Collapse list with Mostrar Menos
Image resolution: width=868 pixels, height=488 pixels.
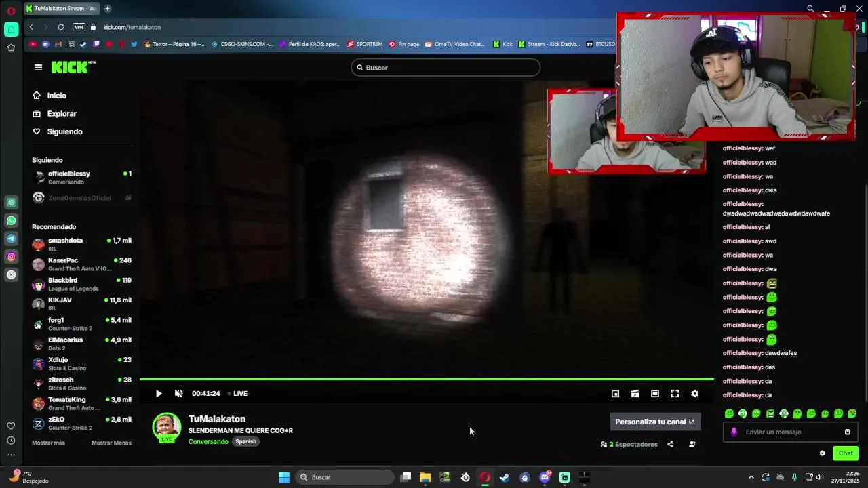[111, 443]
